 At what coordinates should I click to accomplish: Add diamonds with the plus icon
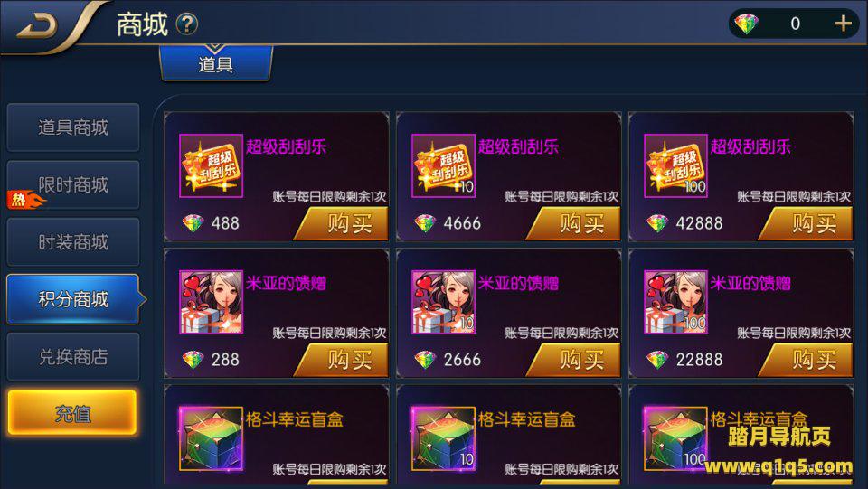[843, 24]
